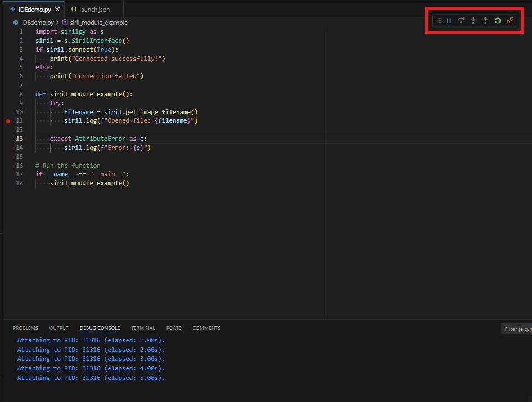Click the breadcrumb separator chevron
The width and height of the screenshot is (532, 402).
(x=58, y=23)
